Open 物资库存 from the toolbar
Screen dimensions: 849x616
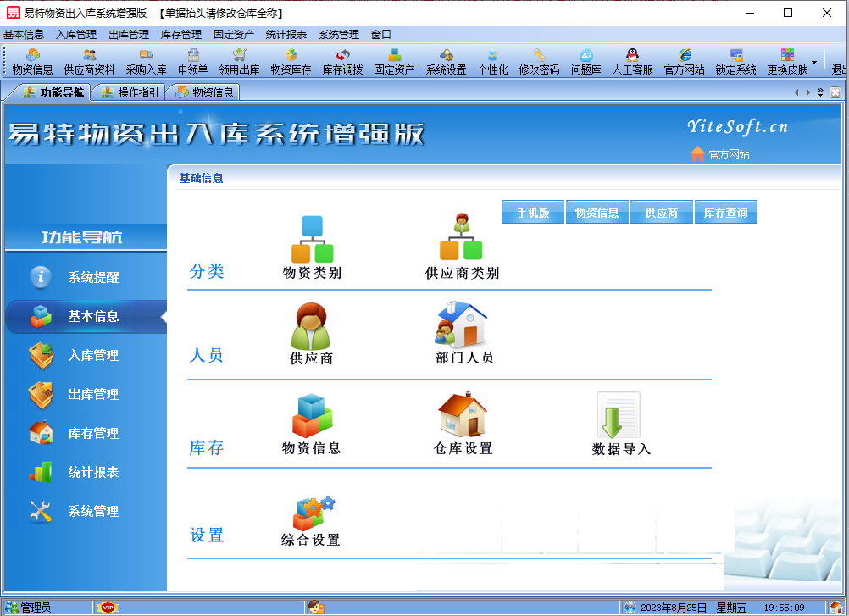click(291, 62)
